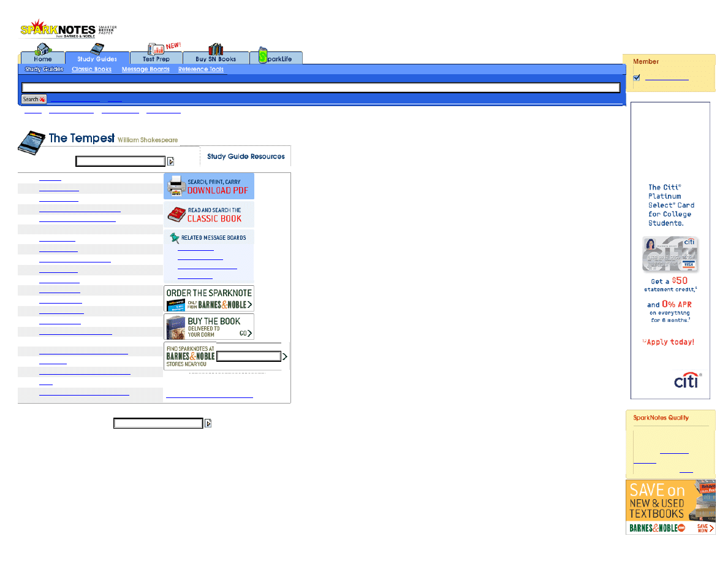Click the arrow to find Barnes & Noble stores

[x=284, y=356]
